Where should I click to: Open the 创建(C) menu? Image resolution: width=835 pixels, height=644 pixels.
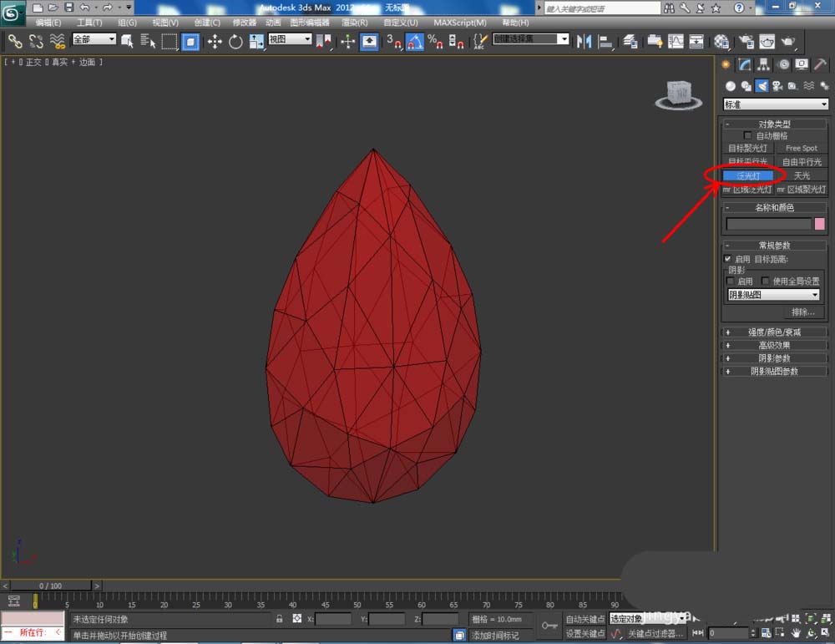click(x=207, y=23)
